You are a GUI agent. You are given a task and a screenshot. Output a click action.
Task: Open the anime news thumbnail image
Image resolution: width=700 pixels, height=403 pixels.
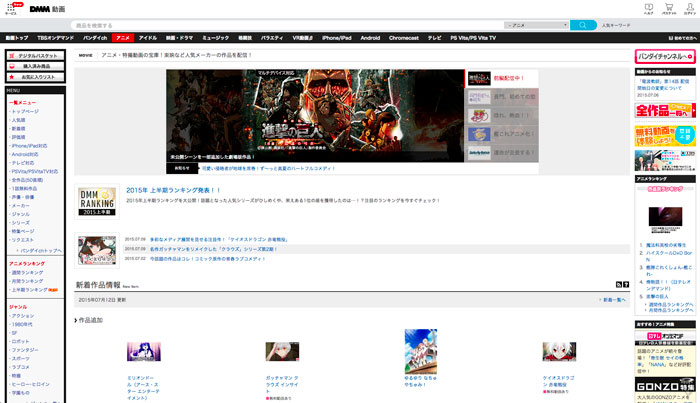click(97, 250)
